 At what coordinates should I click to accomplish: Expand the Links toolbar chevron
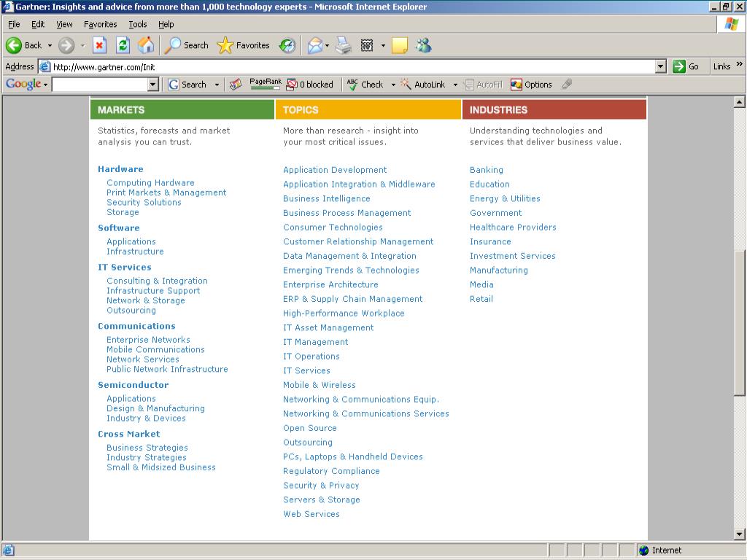[739, 64]
